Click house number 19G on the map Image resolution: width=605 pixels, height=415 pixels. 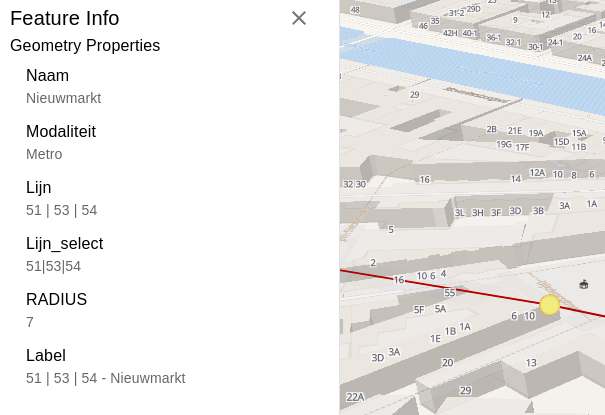pos(503,144)
